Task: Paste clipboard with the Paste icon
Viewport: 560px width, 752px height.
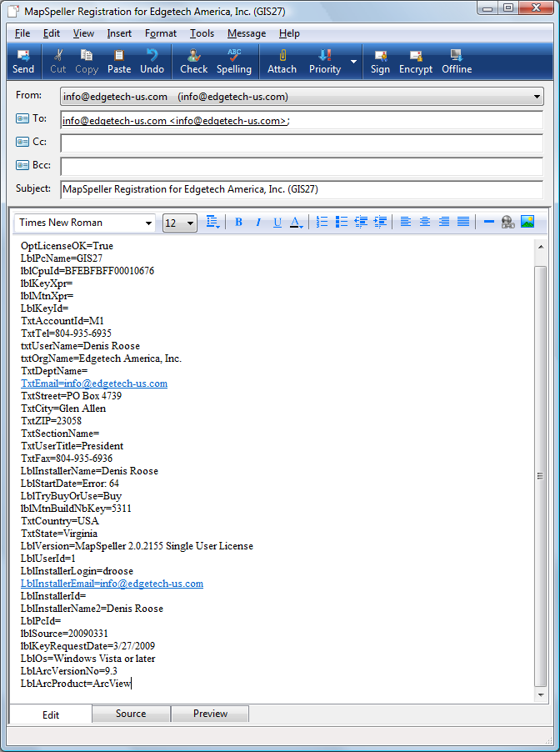Action: point(119,62)
